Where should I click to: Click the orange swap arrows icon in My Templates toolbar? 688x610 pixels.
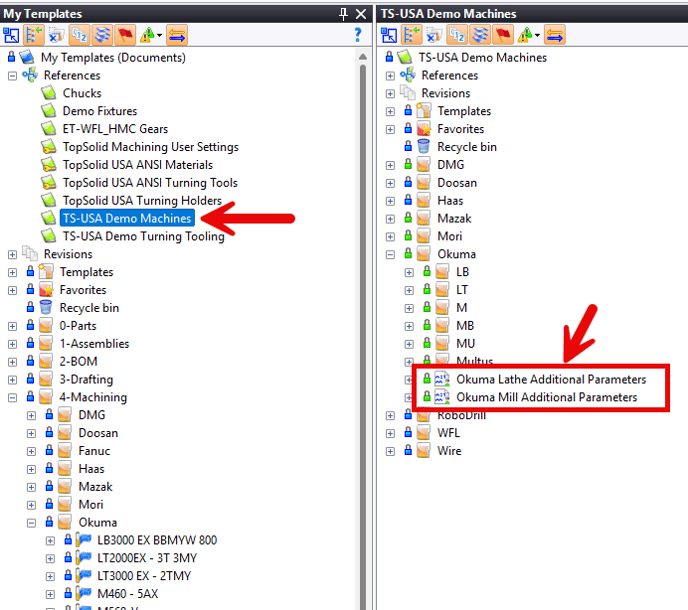tap(176, 35)
